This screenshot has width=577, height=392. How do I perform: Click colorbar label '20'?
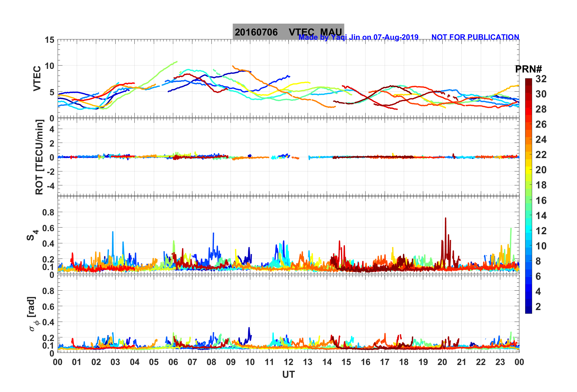point(541,170)
